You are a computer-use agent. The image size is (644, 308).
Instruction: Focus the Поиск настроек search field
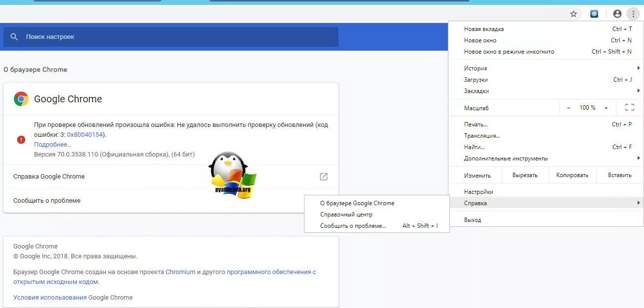[171, 37]
